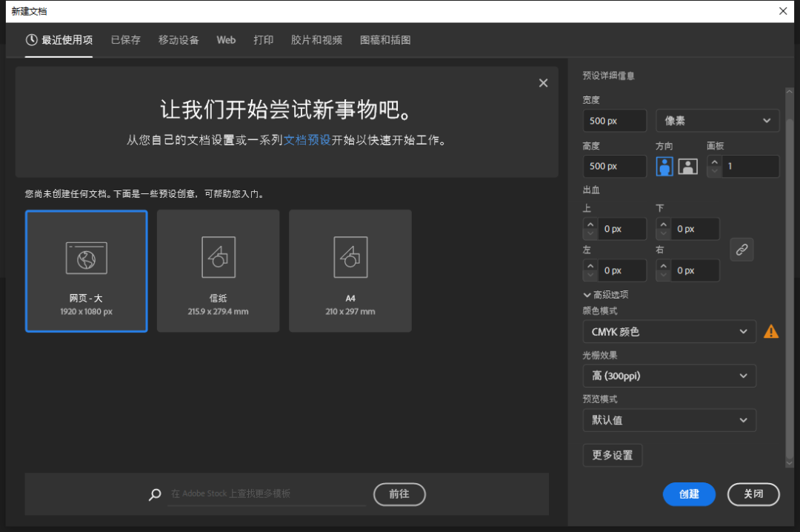Select landscape orientation icon
This screenshot has width=800, height=532.
pyautogui.click(x=688, y=167)
